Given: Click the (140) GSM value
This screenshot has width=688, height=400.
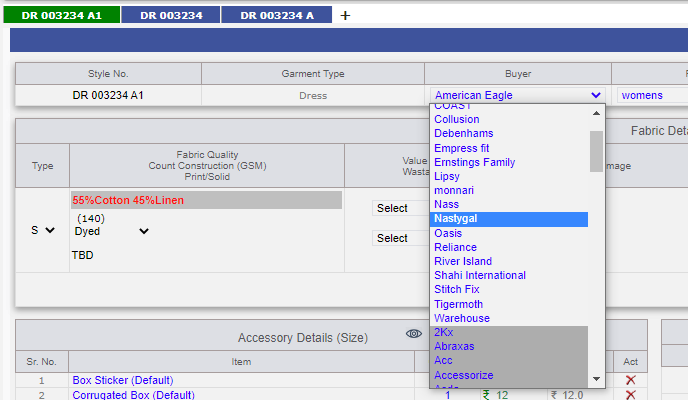Looking at the screenshot, I should point(91,218).
